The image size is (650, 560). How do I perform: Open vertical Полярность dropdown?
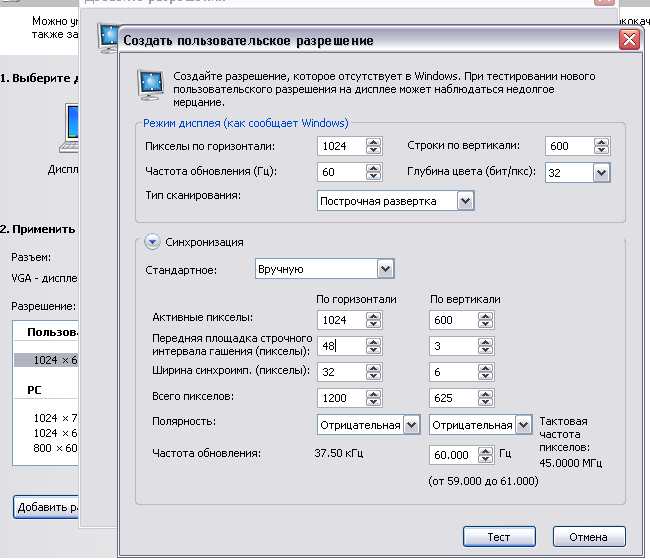pyautogui.click(x=523, y=425)
